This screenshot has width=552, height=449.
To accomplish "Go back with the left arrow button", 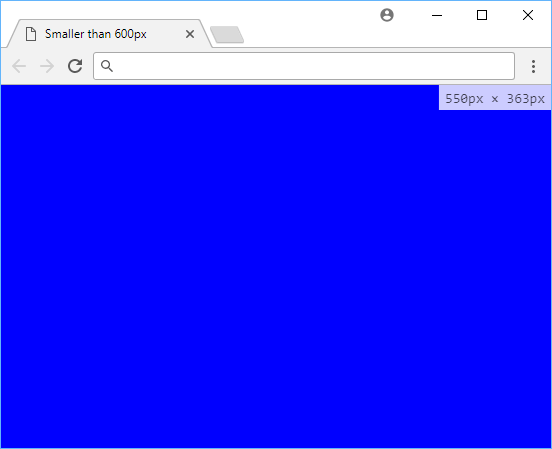I will tap(19, 66).
